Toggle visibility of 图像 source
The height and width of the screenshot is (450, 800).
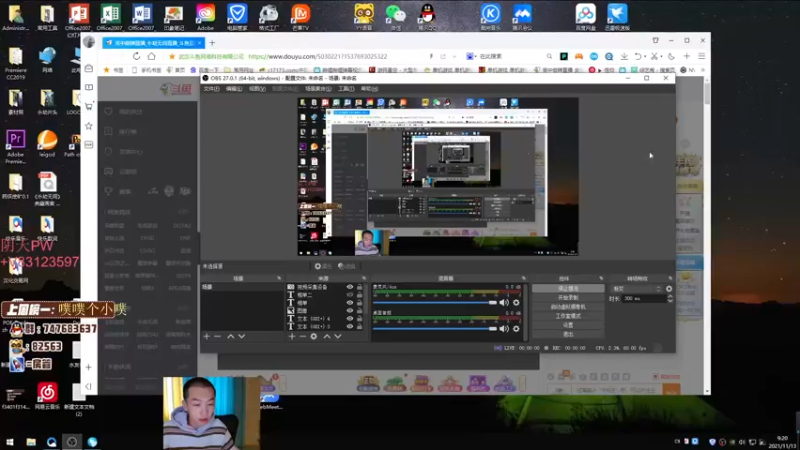click(x=350, y=311)
